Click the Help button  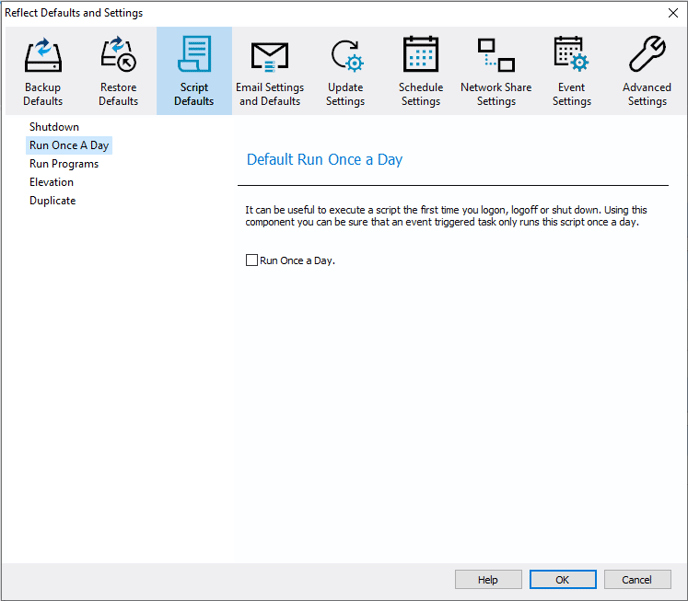point(488,580)
